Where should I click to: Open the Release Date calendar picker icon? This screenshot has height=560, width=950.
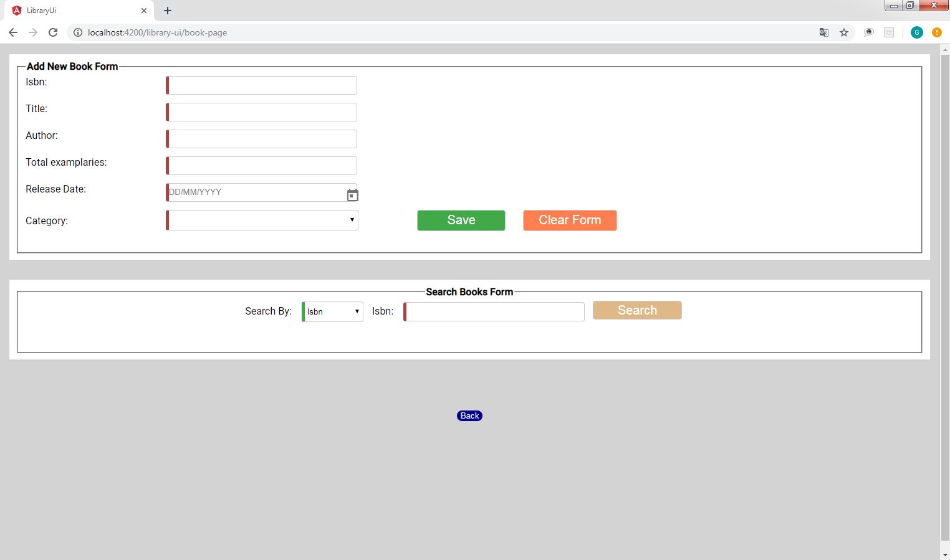(x=352, y=196)
